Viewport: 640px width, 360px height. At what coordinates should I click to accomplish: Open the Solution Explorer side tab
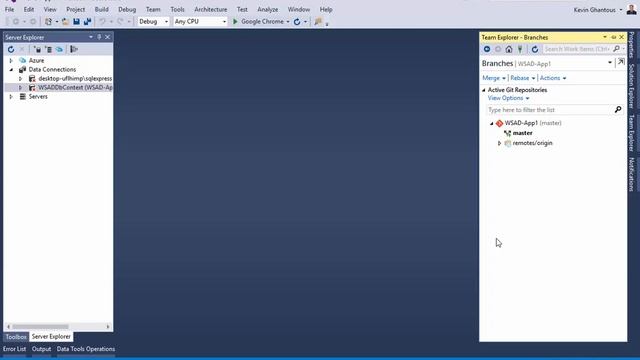(x=631, y=86)
